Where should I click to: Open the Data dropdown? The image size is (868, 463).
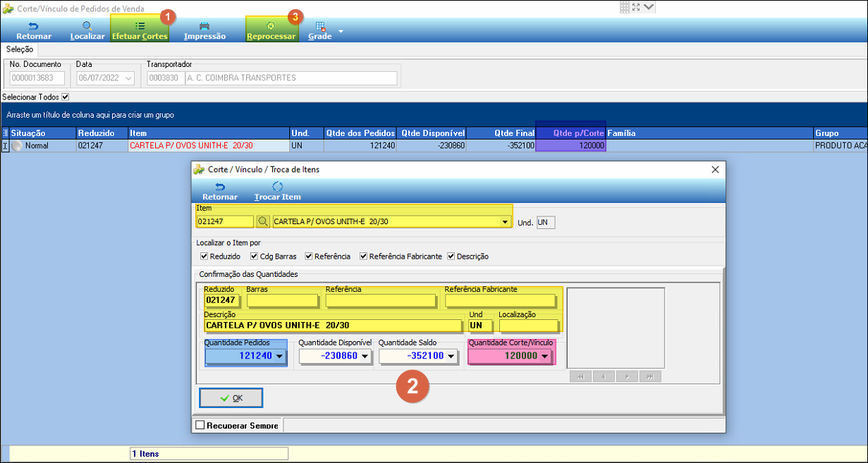tap(128, 78)
